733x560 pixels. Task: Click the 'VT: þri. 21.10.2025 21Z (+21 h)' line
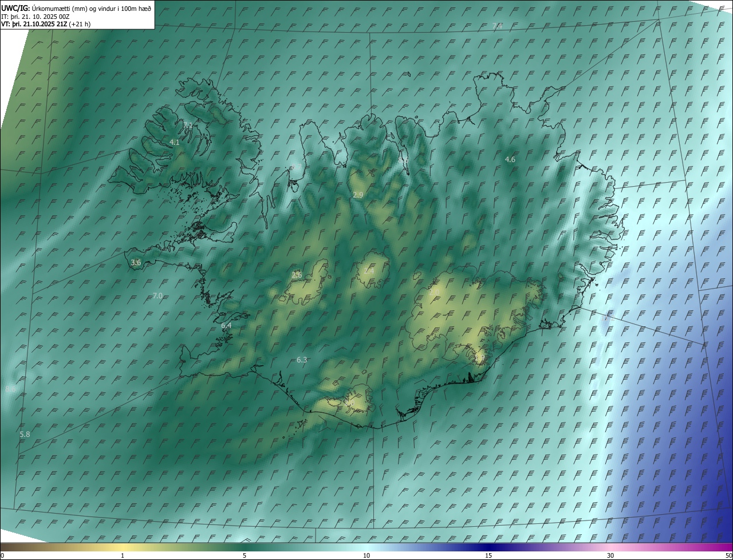click(46, 24)
